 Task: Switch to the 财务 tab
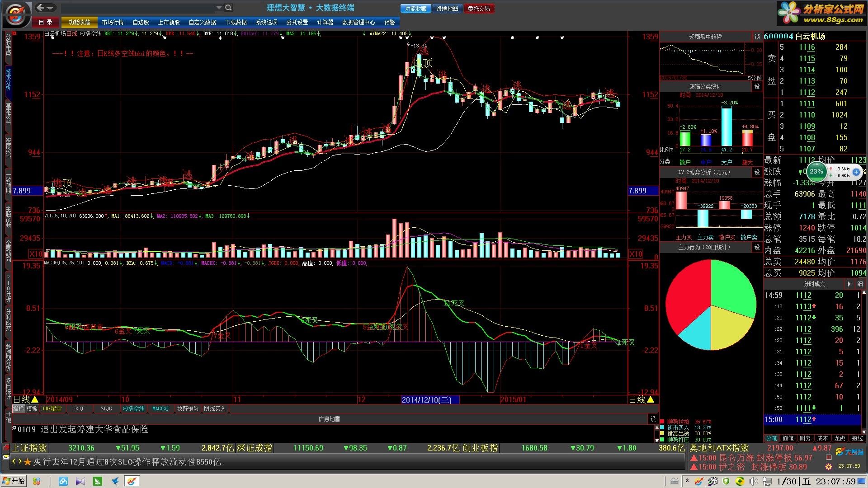[805, 438]
